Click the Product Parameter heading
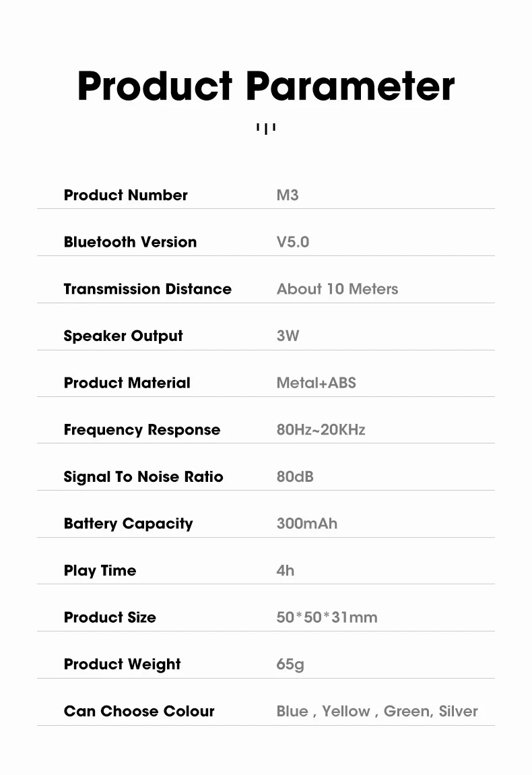Viewport: 532px width, 775px height. [266, 86]
